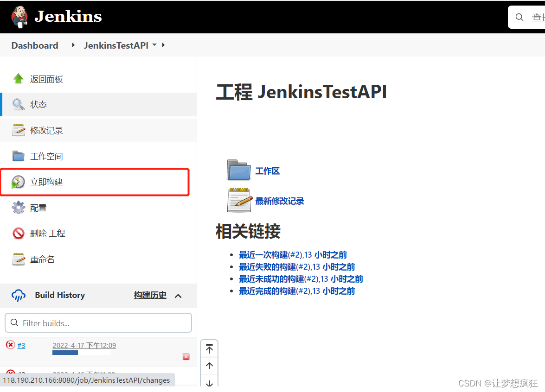Open 最近完成的构建(#2) link
This screenshot has height=392, width=545.
(x=297, y=291)
